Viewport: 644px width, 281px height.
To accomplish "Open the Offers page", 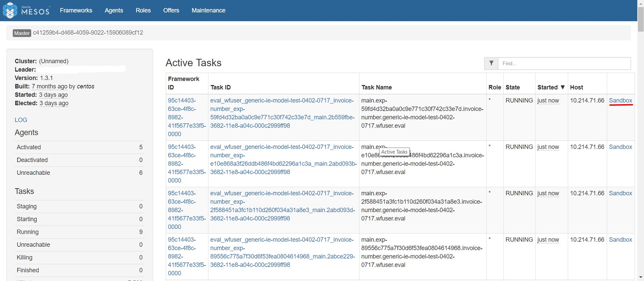I will [x=171, y=10].
